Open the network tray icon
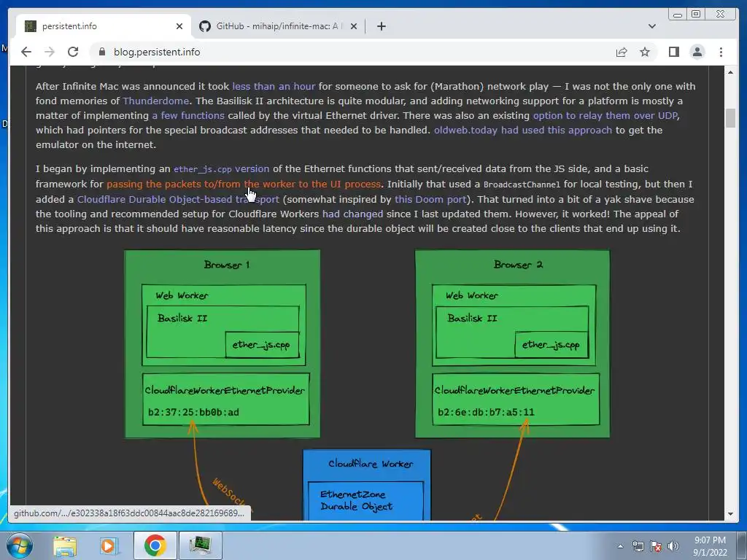The width and height of the screenshot is (747, 560). pos(638,546)
